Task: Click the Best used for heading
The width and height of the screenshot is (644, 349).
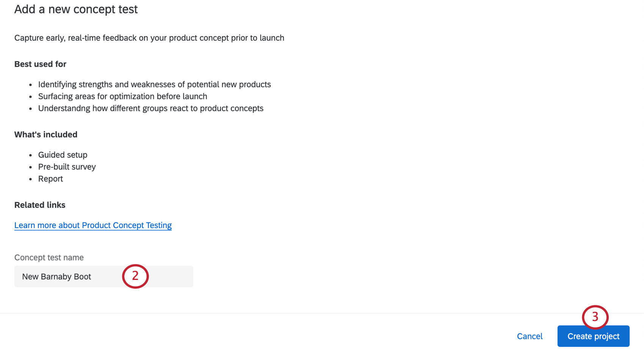Action: pyautogui.click(x=40, y=64)
